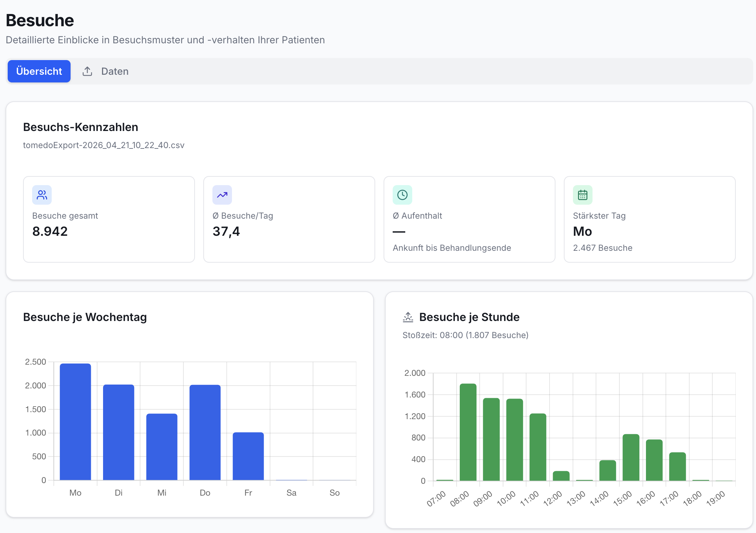Select the 10:00 bar in hourly chart

click(515, 440)
